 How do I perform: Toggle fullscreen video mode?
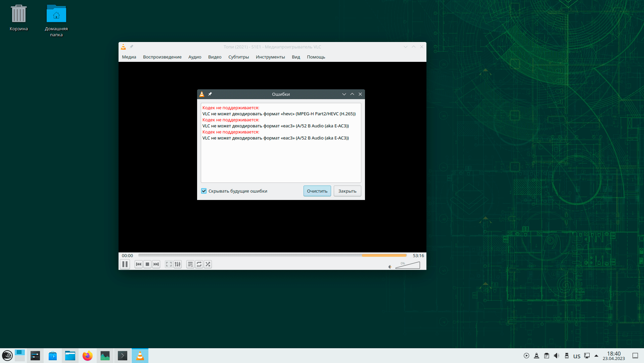point(169,265)
